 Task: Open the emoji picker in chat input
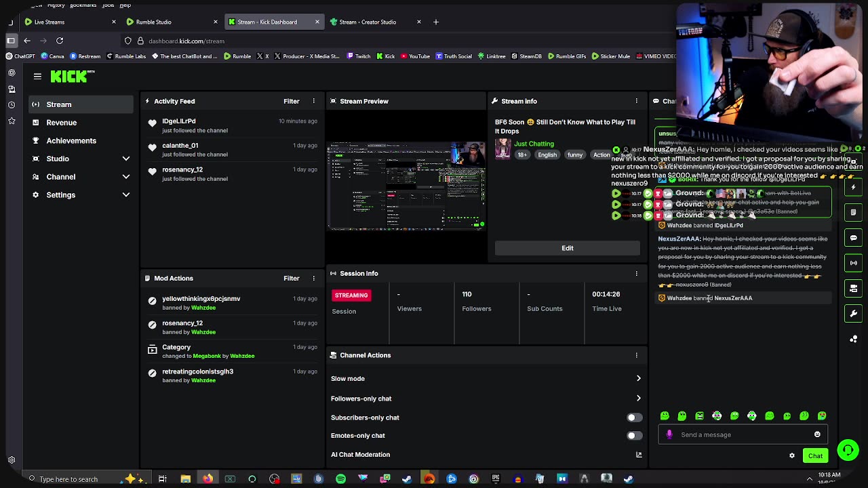[817, 434]
